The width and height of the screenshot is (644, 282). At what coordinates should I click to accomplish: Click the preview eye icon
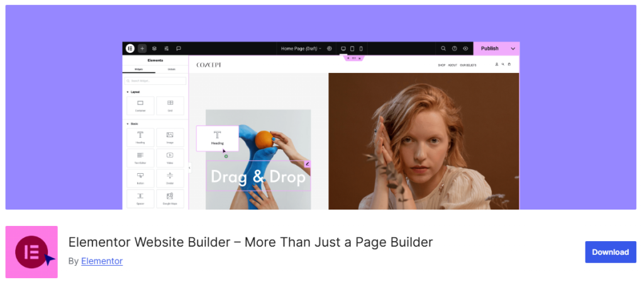pos(465,48)
